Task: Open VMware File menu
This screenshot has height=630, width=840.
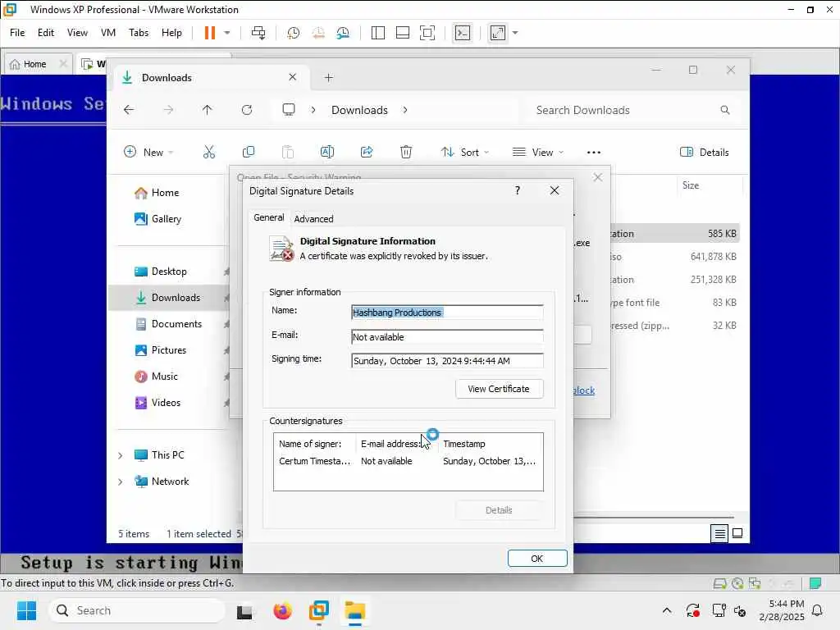Action: 17,33
